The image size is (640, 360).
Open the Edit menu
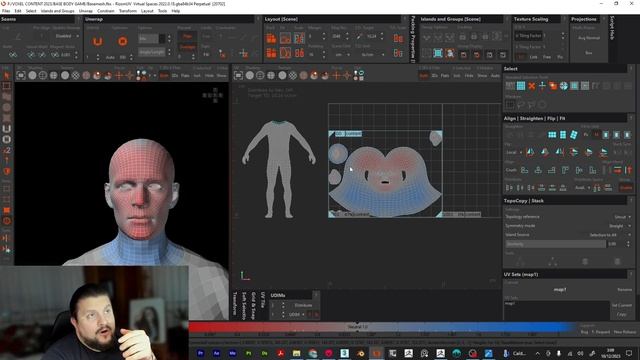pyautogui.click(x=18, y=11)
